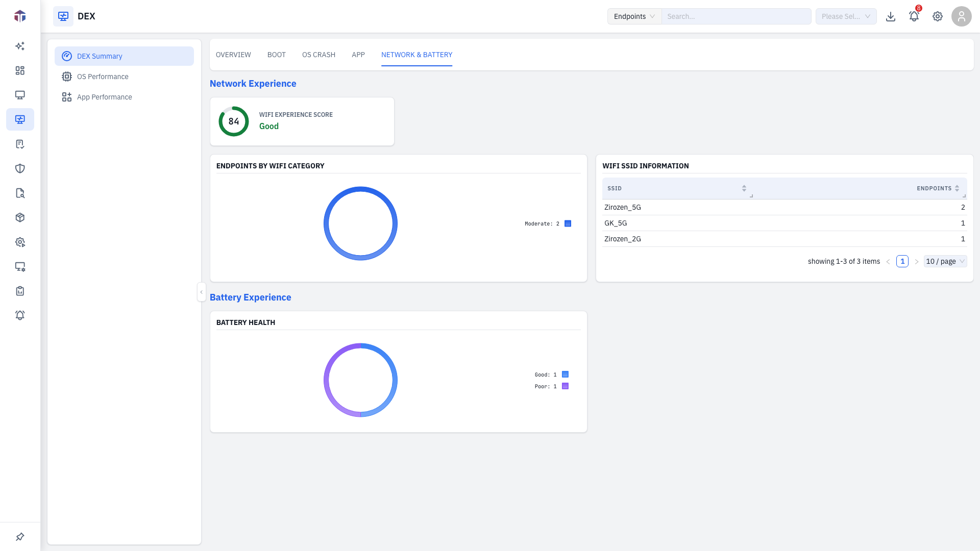Screen dimensions: 980x551
Task: Select the Network & Battery tab
Action: pos(416,55)
